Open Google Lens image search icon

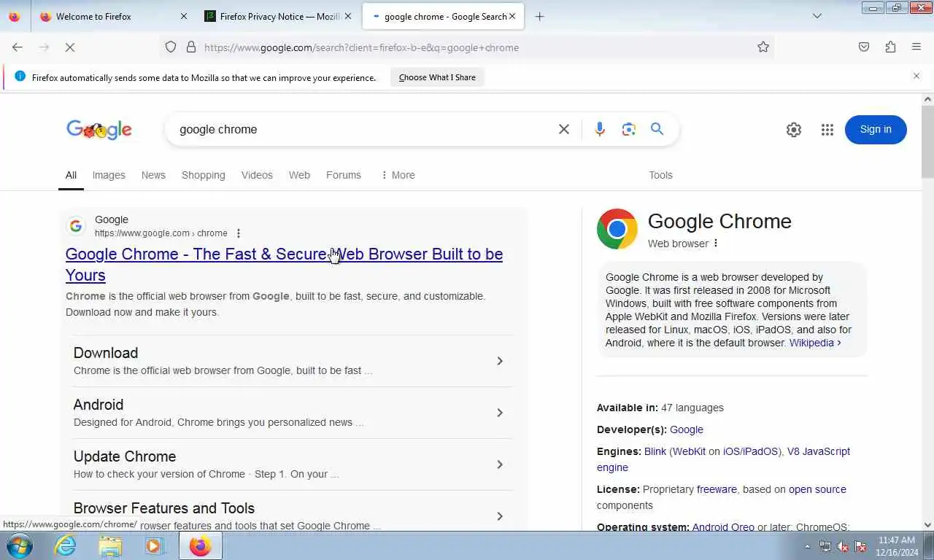point(629,129)
